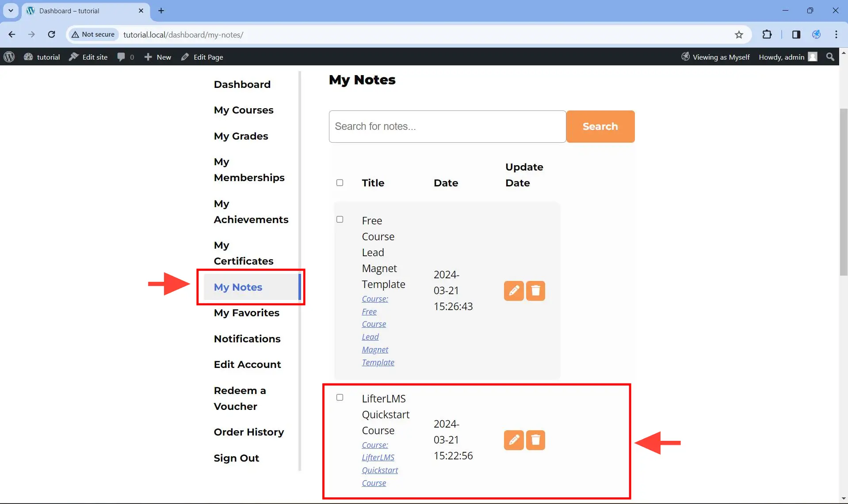This screenshot has height=504, width=848.
Task: Click the 2024-03-21 15:26:43 date cell
Action: pos(453,291)
